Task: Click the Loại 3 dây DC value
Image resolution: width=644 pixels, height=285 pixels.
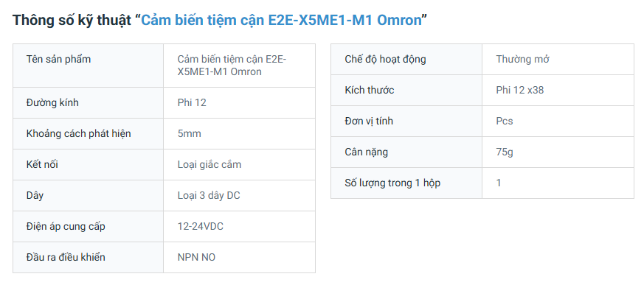Action: [209, 196]
